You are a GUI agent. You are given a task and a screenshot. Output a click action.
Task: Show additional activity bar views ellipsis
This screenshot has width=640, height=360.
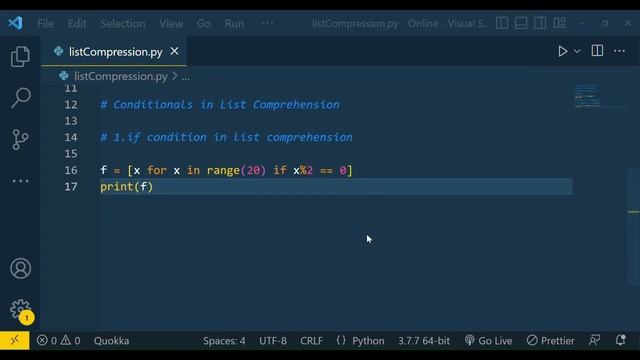point(20,181)
